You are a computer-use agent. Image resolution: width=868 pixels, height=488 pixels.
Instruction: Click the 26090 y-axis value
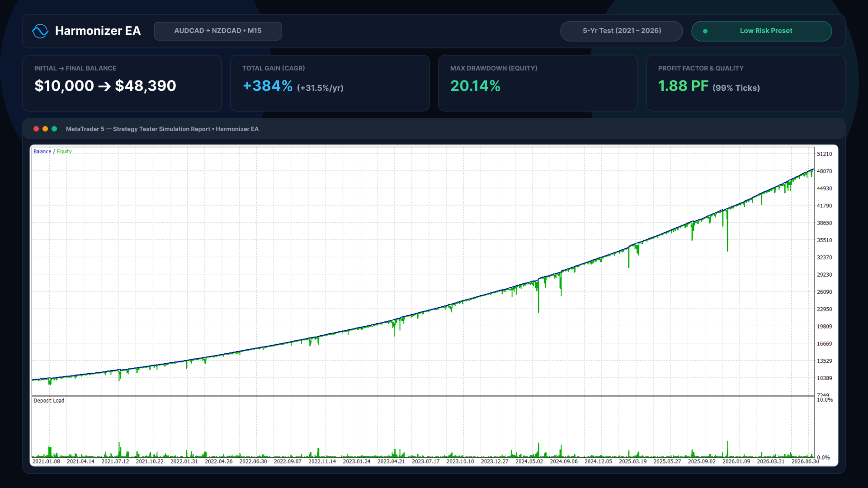click(x=824, y=292)
